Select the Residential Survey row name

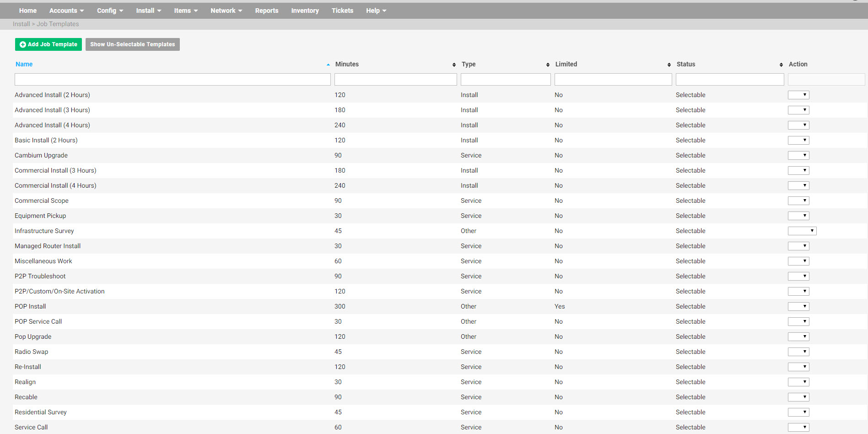[41, 412]
